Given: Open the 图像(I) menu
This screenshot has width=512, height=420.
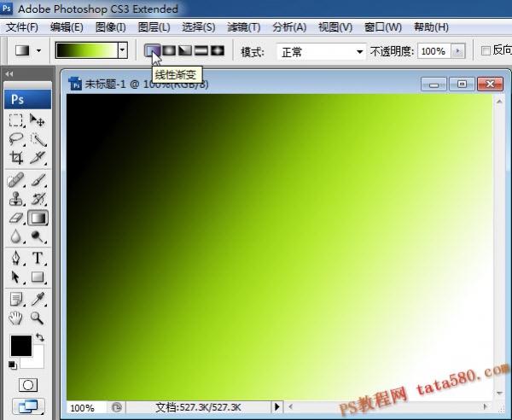Looking at the screenshot, I should (111, 27).
